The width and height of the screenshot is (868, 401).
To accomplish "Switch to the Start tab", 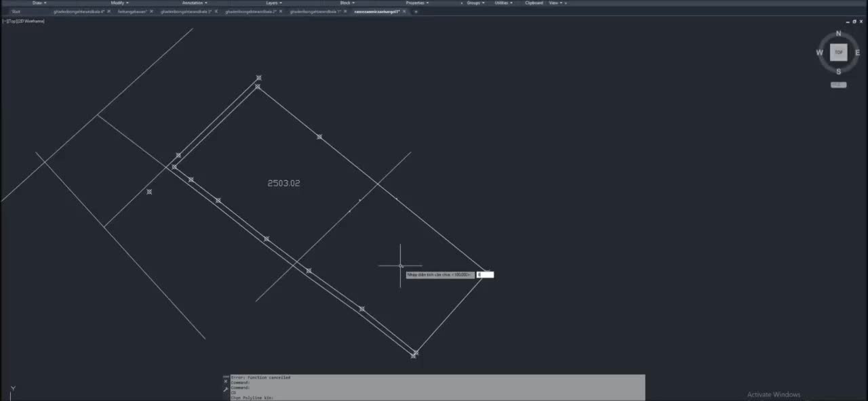I will coord(16,12).
